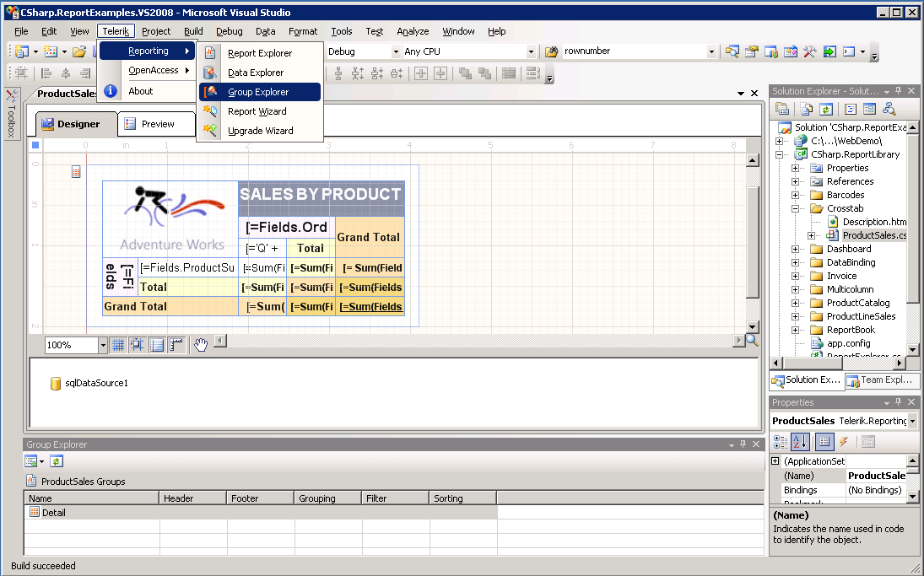The image size is (924, 576).
Task: Expand the Invoice folder
Action: tap(795, 276)
